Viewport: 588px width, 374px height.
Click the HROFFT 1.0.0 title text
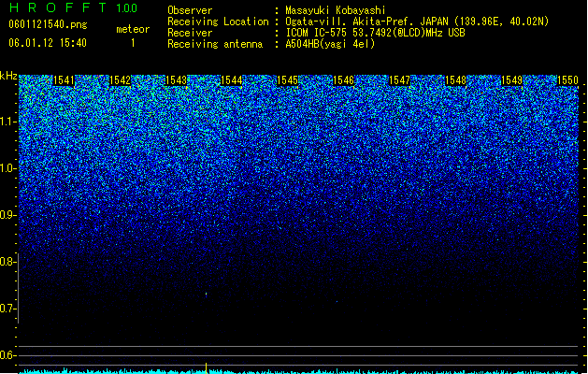pyautogui.click(x=73, y=7)
